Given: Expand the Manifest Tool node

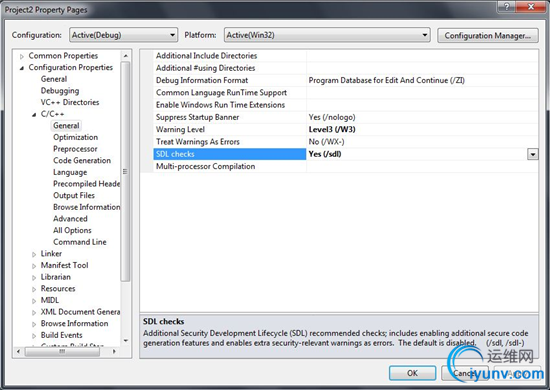Looking at the screenshot, I should [34, 266].
